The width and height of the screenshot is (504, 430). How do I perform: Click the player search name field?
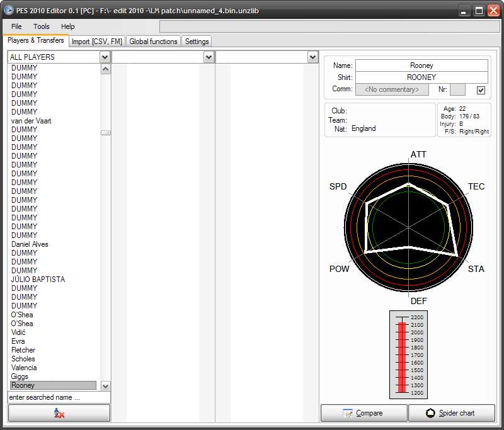pos(59,397)
